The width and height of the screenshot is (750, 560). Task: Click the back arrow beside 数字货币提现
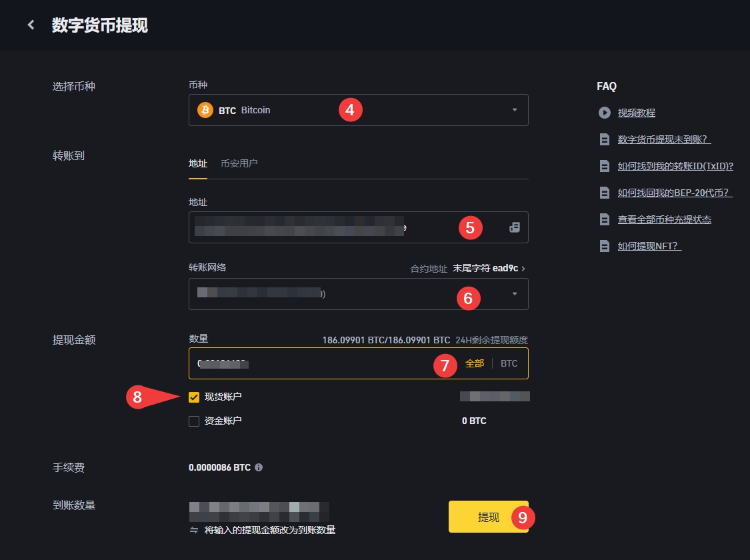31,25
